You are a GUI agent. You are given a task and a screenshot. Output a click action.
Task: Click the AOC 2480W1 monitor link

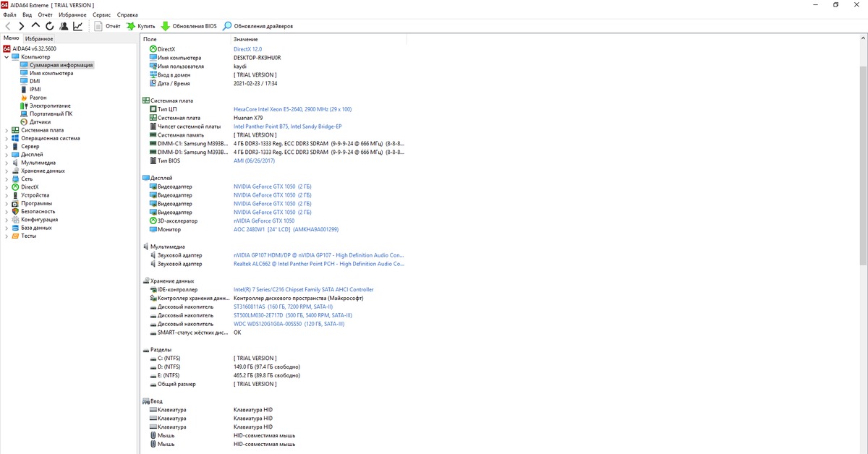point(286,230)
